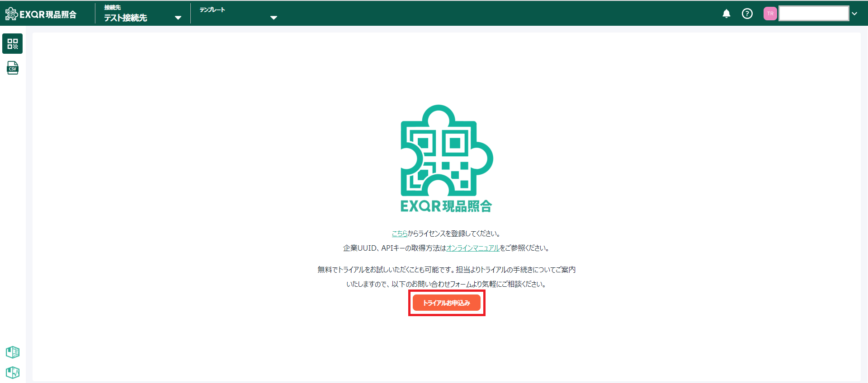The image size is (868, 383).
Task: Click the 接続先 label in header
Action: 113,8
